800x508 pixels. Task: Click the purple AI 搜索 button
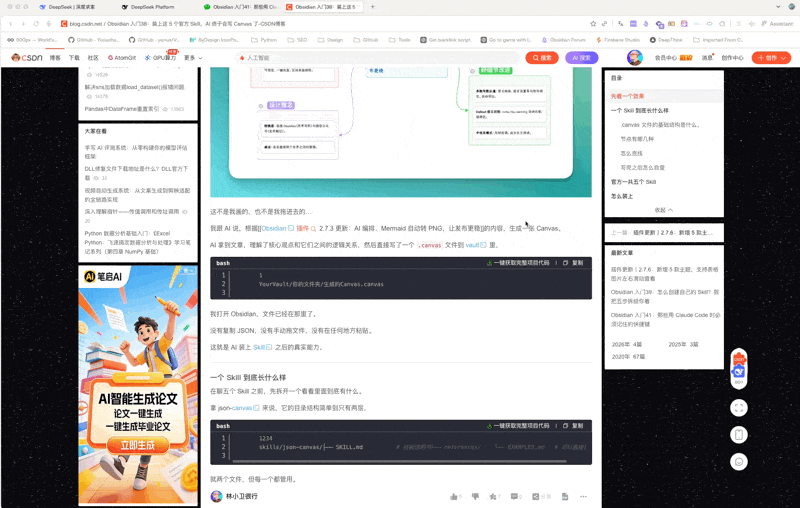point(582,58)
